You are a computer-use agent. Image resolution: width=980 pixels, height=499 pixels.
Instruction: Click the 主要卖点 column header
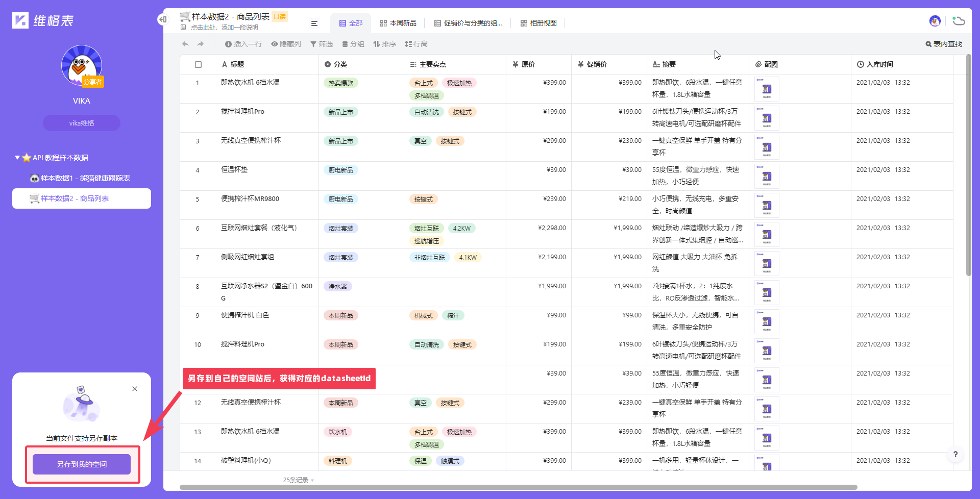pos(455,64)
